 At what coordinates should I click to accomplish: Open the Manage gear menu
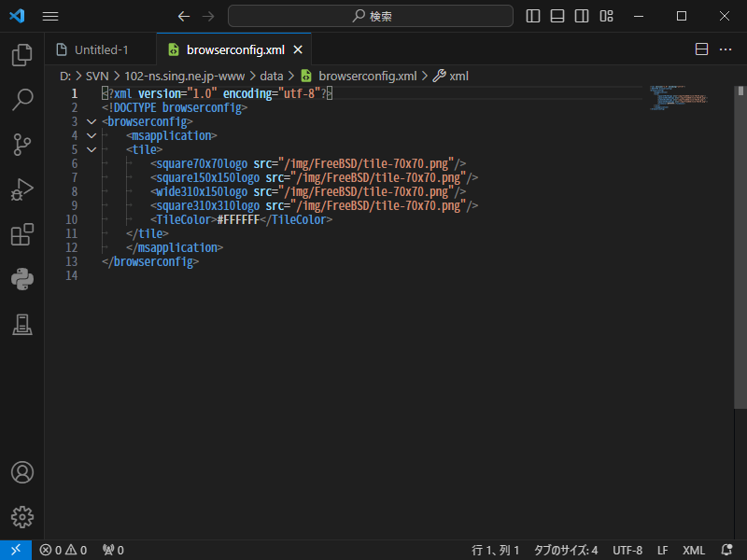(21, 517)
